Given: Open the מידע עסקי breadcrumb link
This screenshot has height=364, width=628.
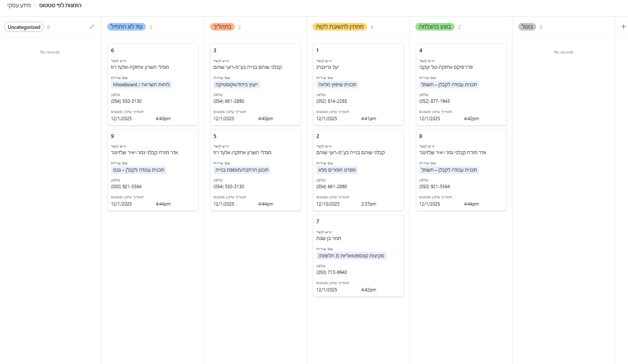Looking at the screenshot, I should pos(19,6).
